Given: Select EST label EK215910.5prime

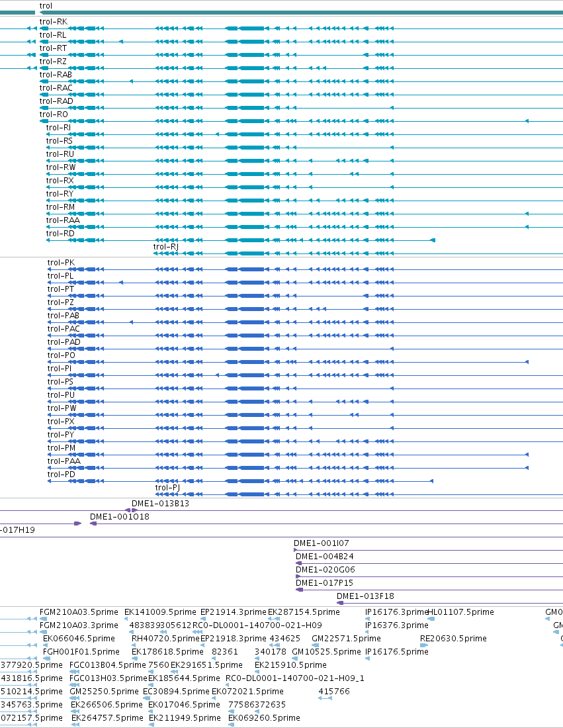Looking at the screenshot, I should coord(290,665).
